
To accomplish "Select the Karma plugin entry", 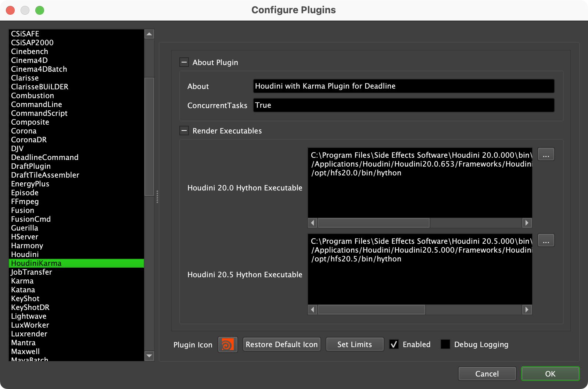I will [x=76, y=281].
